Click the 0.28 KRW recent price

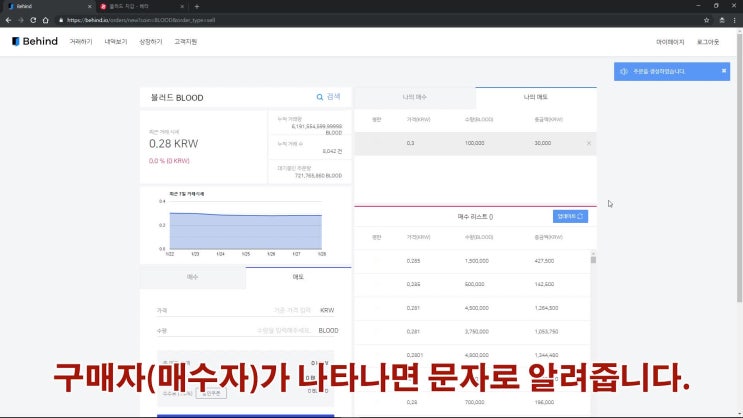[x=173, y=144]
